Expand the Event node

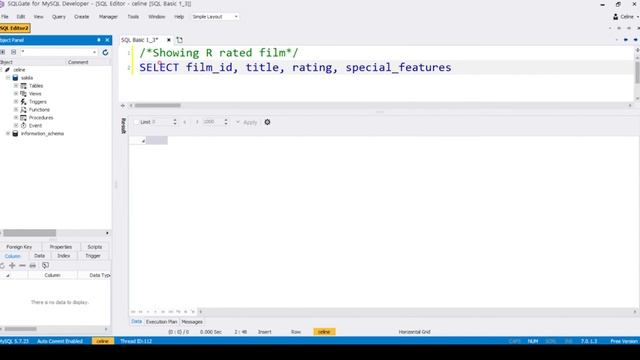click(16, 125)
